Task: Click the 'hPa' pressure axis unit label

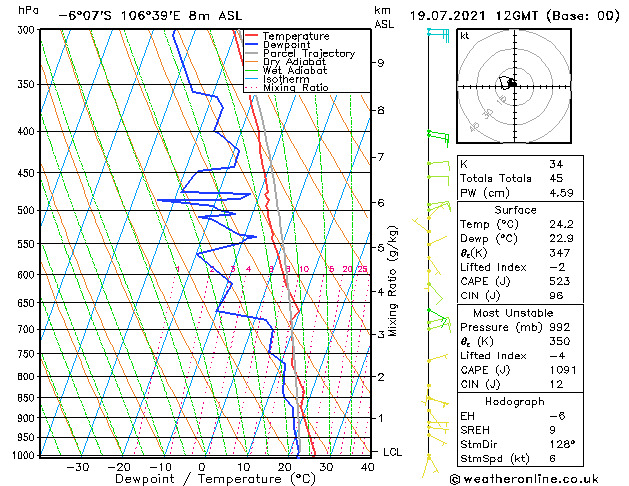Action: [x=28, y=10]
